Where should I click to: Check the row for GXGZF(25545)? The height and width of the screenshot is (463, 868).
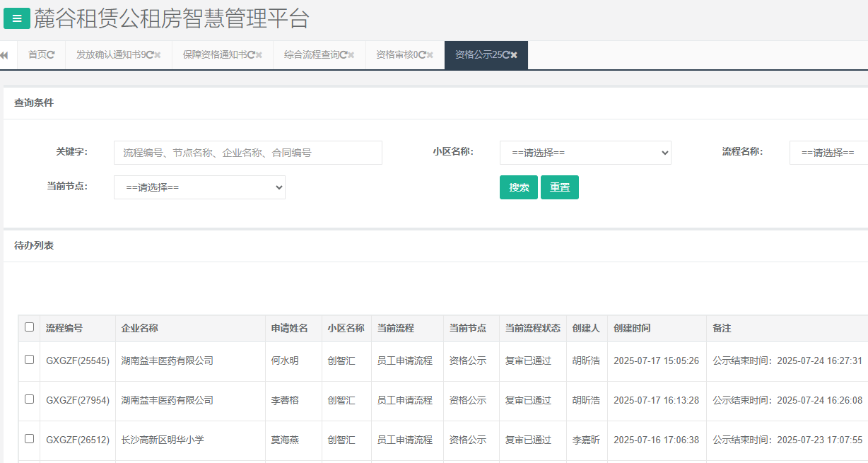point(29,360)
